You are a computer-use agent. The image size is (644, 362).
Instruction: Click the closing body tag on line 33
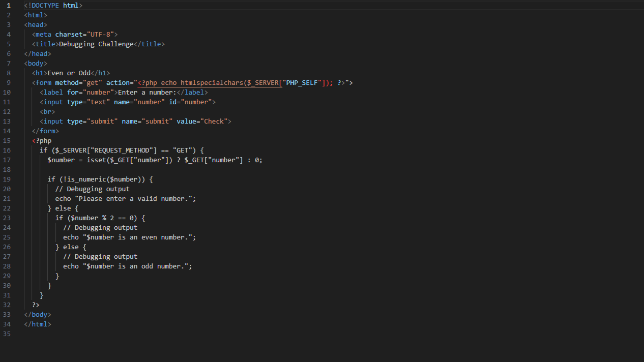click(38, 314)
